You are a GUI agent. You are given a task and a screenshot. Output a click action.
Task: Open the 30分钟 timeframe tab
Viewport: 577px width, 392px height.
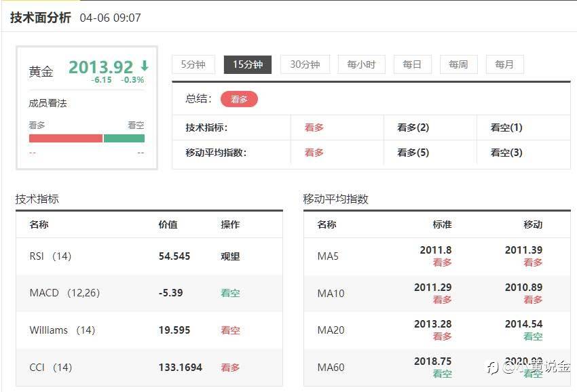(305, 64)
